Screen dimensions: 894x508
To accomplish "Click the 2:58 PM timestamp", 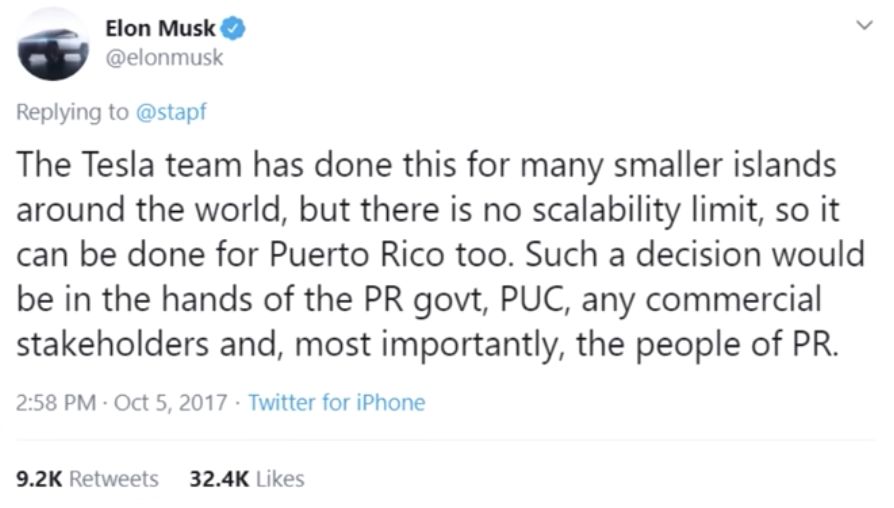I will point(56,403).
